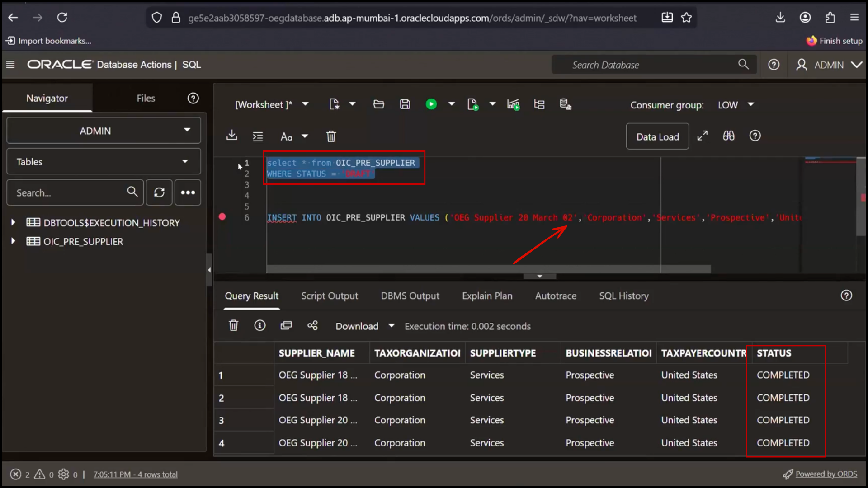Download the editor content icon
The height and width of the screenshot is (488, 868).
click(232, 136)
